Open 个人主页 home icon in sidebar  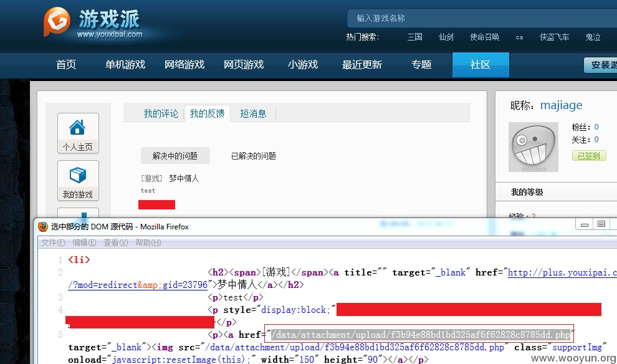77,133
